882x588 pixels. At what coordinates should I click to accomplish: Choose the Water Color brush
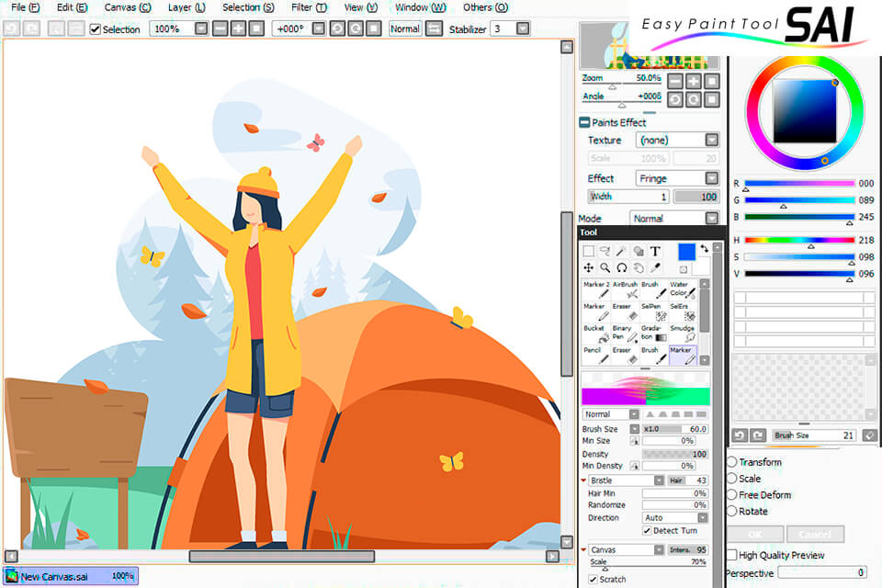[683, 289]
